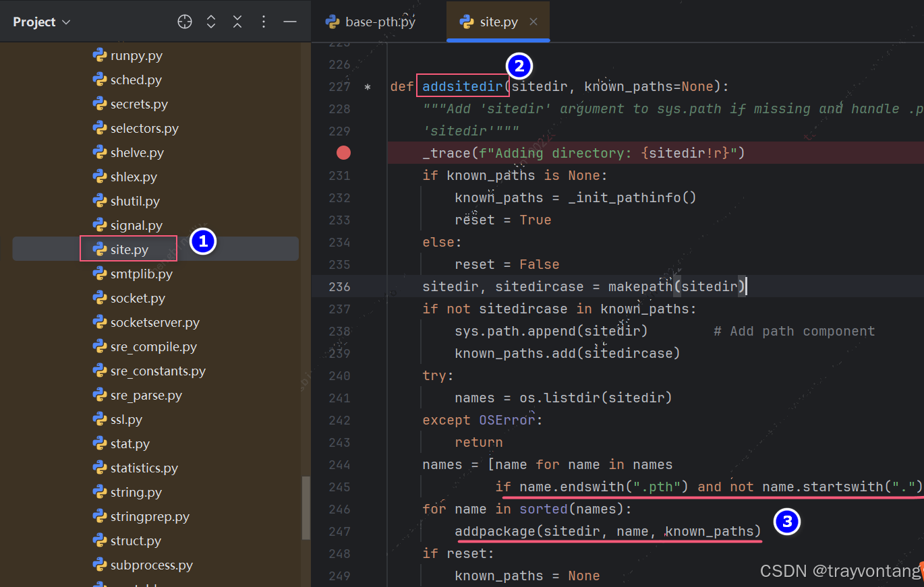Open selectors.py in the project tree
924x587 pixels.
(x=135, y=129)
